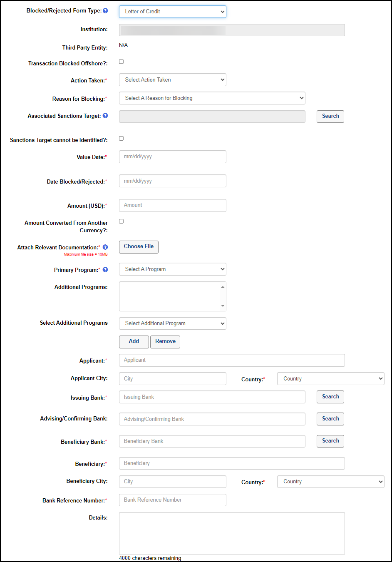Click help icon beside Primary Program label

point(105,270)
